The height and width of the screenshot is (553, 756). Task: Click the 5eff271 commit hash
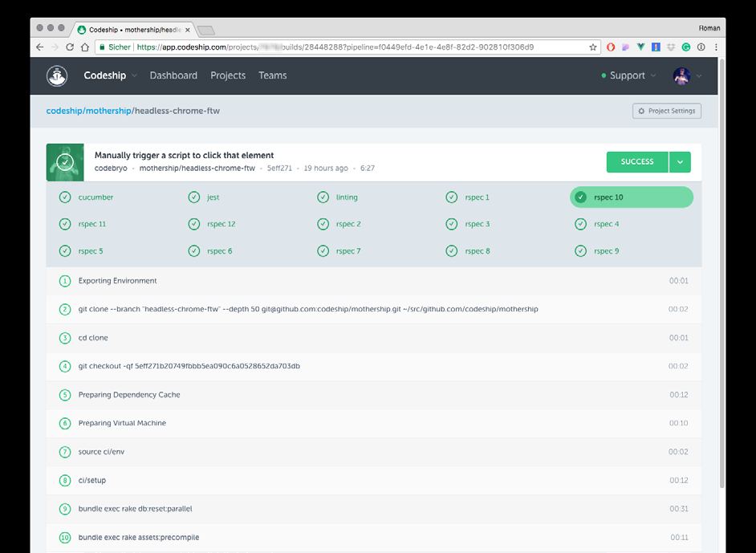point(279,169)
